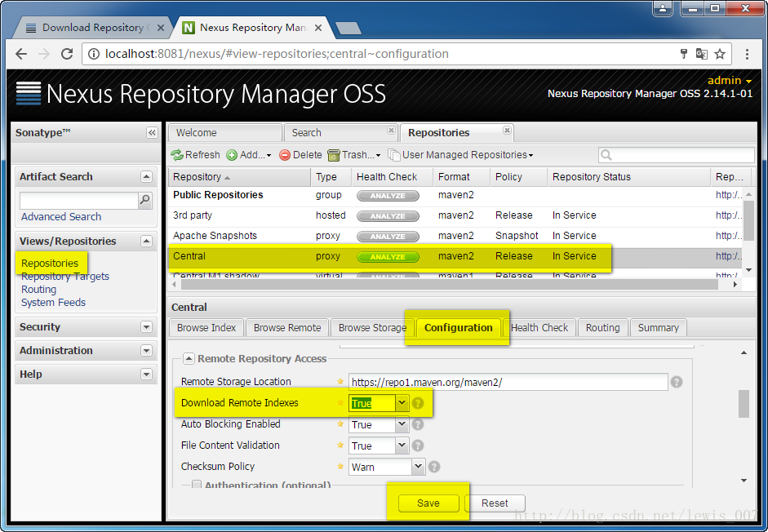
Task: Click help icon for Checksum Policy
Action: point(434,467)
